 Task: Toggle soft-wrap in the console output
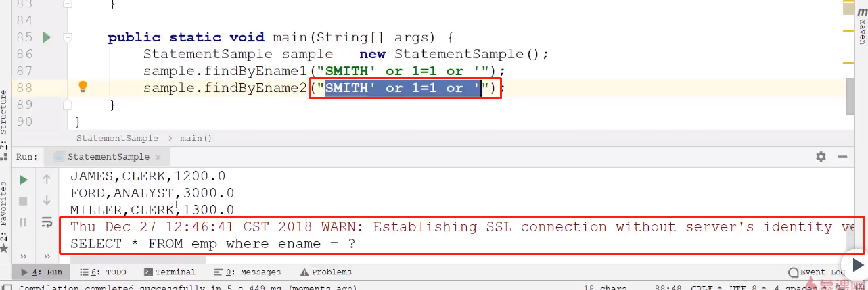pyautogui.click(x=47, y=222)
